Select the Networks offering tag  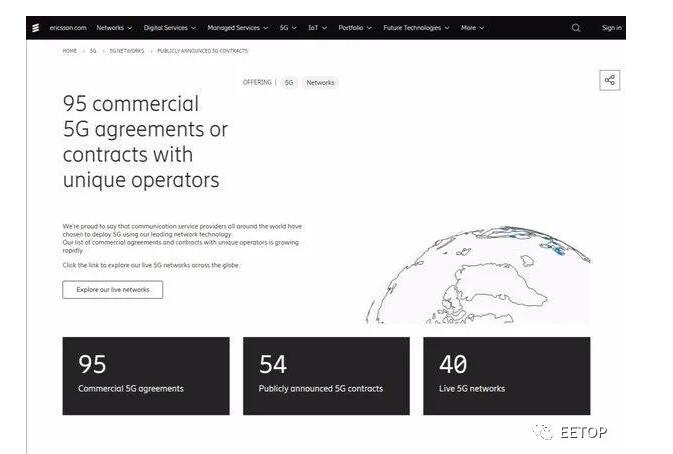(320, 83)
